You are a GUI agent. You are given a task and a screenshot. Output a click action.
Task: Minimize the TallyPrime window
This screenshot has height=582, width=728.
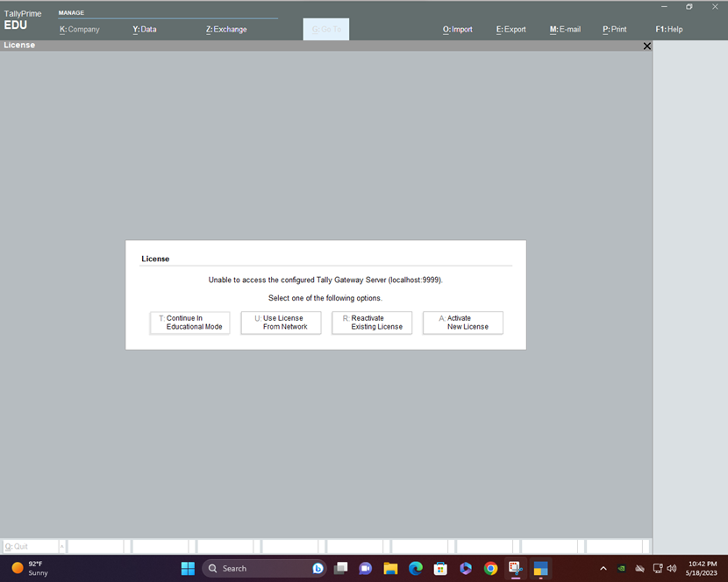(664, 6)
